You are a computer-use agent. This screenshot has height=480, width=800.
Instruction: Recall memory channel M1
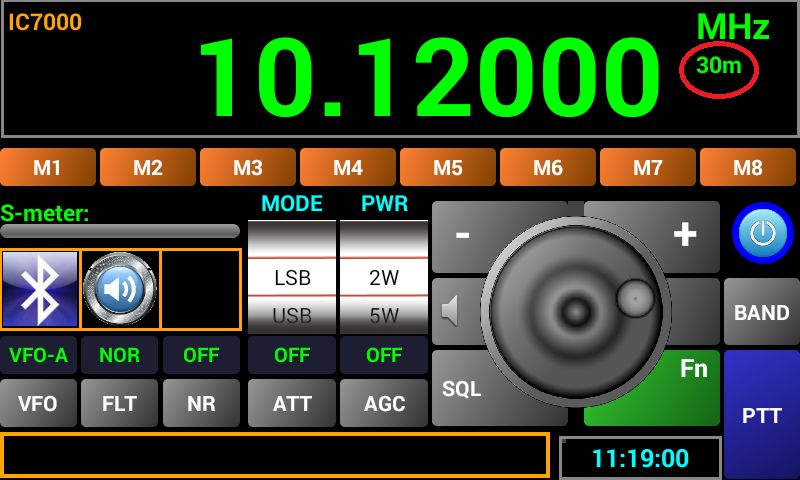point(48,167)
